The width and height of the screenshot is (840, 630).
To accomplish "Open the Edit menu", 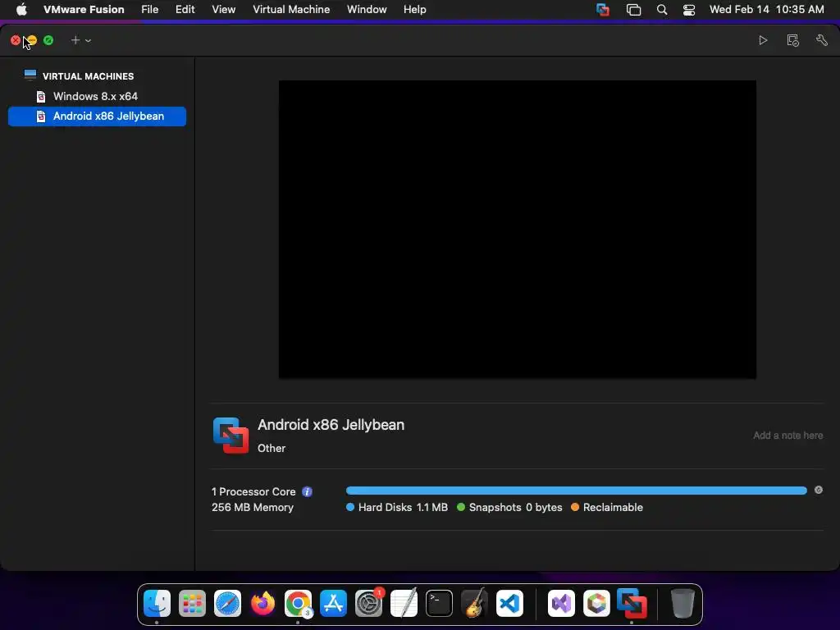I will point(185,10).
